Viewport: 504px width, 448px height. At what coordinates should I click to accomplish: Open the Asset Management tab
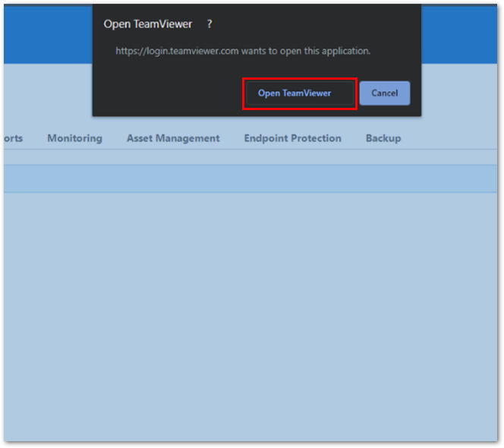coord(173,138)
